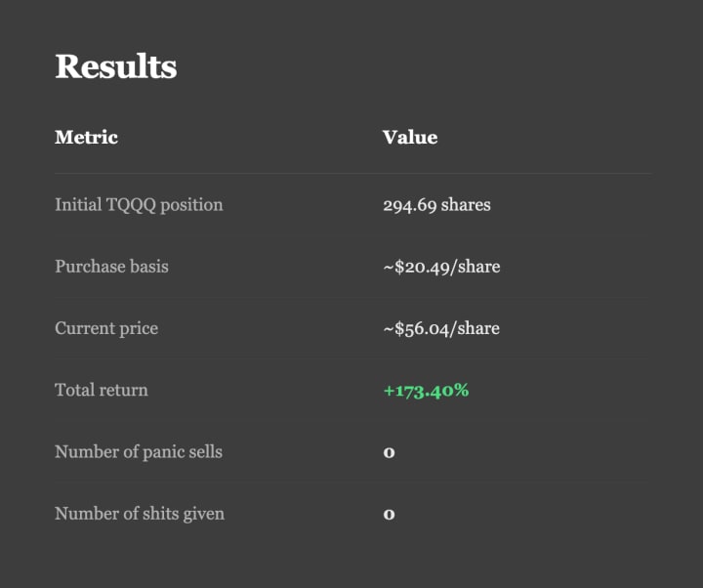Image resolution: width=703 pixels, height=588 pixels.
Task: Click the word TQQQ in first row
Action: 131,205
